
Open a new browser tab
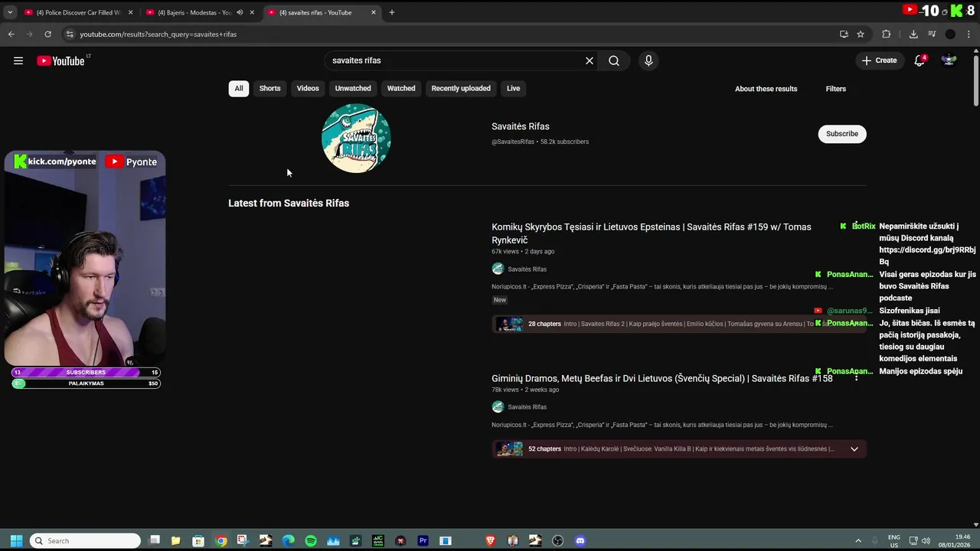tap(391, 12)
